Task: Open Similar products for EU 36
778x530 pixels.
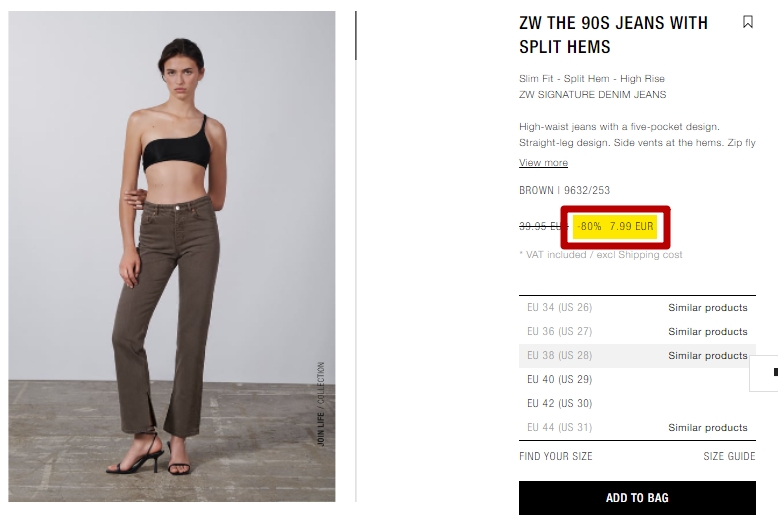Action: tap(708, 331)
